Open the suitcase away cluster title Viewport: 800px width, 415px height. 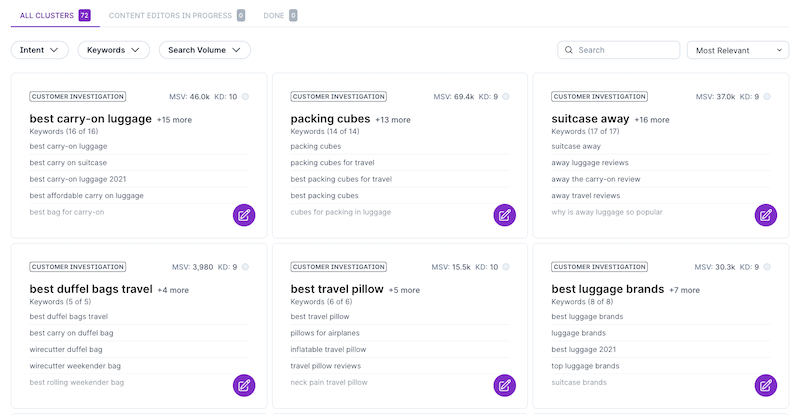click(590, 119)
